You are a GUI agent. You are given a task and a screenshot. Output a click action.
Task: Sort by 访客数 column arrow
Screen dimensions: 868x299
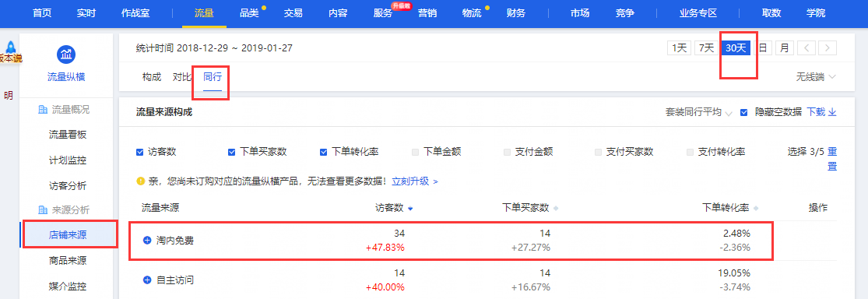point(410,209)
